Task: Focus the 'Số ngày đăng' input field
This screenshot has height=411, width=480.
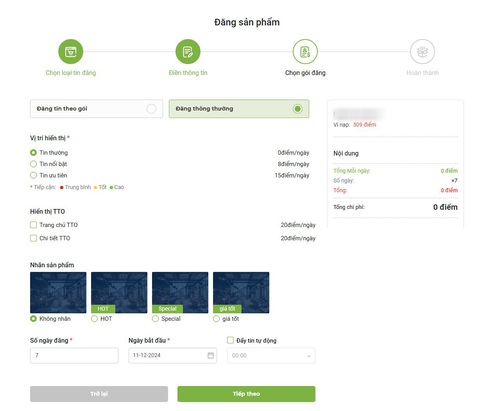Action: (x=74, y=356)
